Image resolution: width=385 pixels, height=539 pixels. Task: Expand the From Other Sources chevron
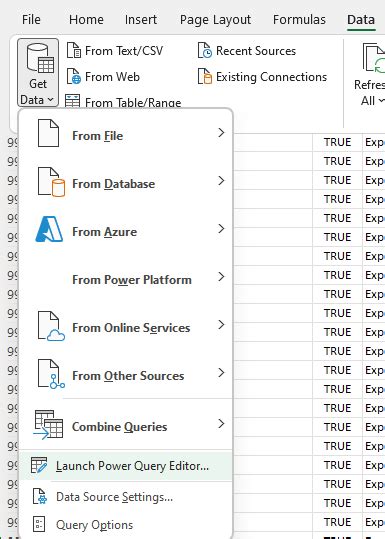(221, 373)
